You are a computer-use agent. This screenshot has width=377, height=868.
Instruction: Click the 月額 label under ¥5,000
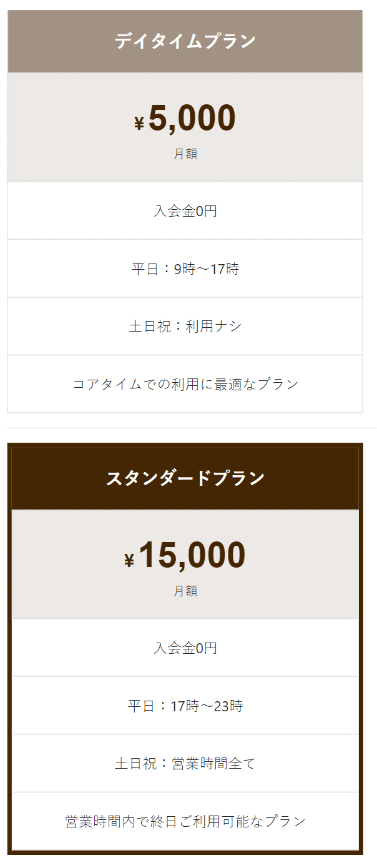pos(185,154)
